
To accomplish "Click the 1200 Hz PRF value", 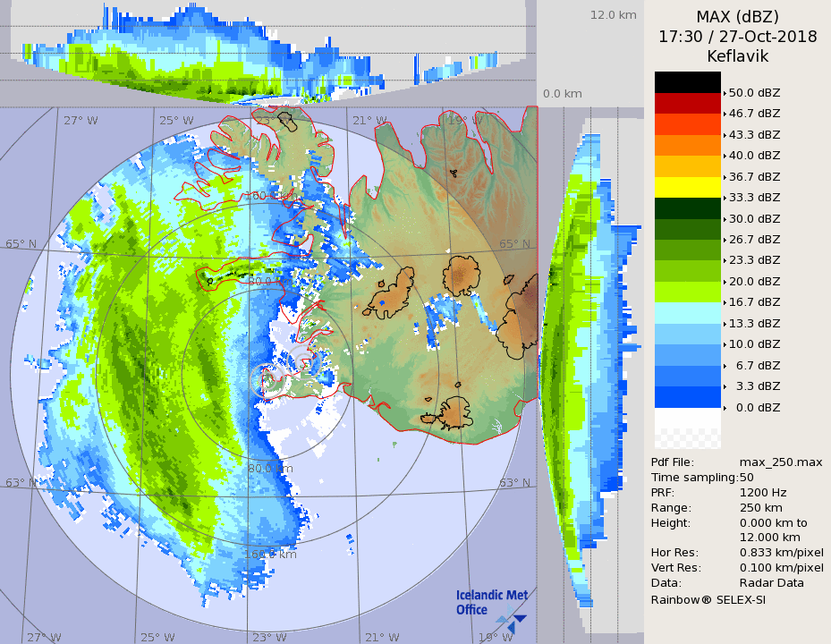I will click(x=763, y=492).
